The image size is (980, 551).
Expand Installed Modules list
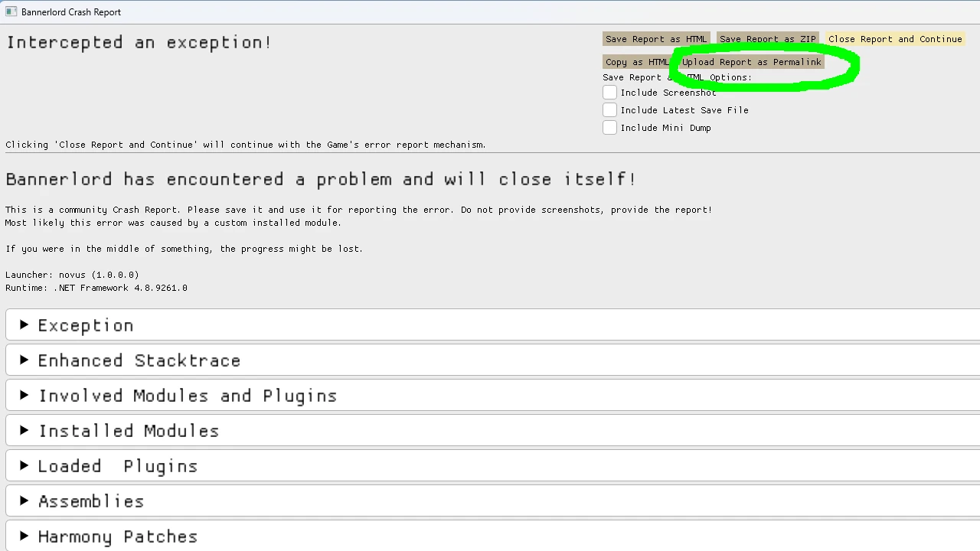(492, 431)
